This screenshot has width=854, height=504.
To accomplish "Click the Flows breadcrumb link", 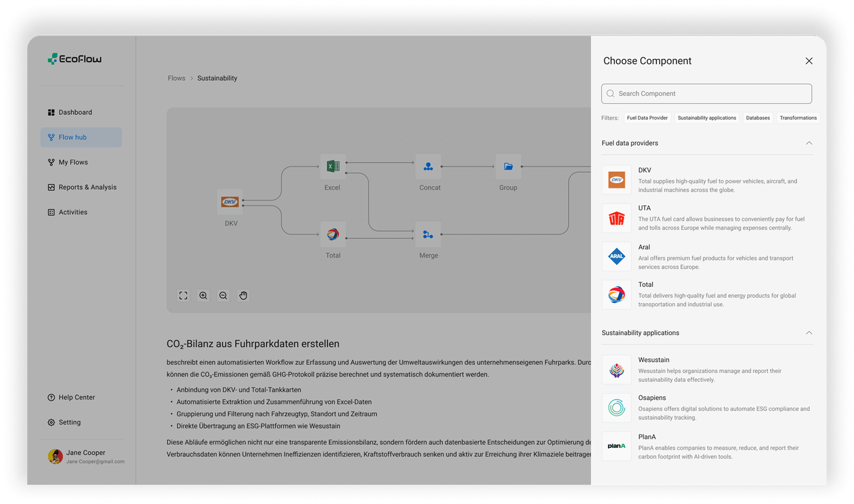I will point(177,78).
